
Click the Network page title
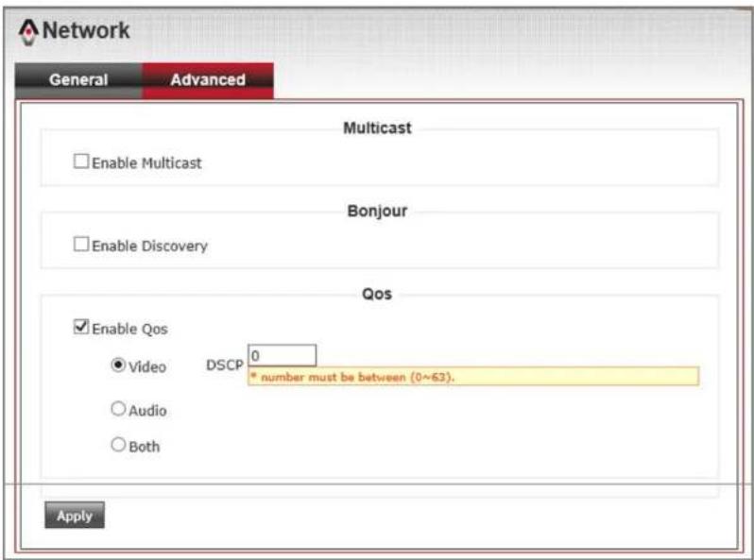[86, 30]
